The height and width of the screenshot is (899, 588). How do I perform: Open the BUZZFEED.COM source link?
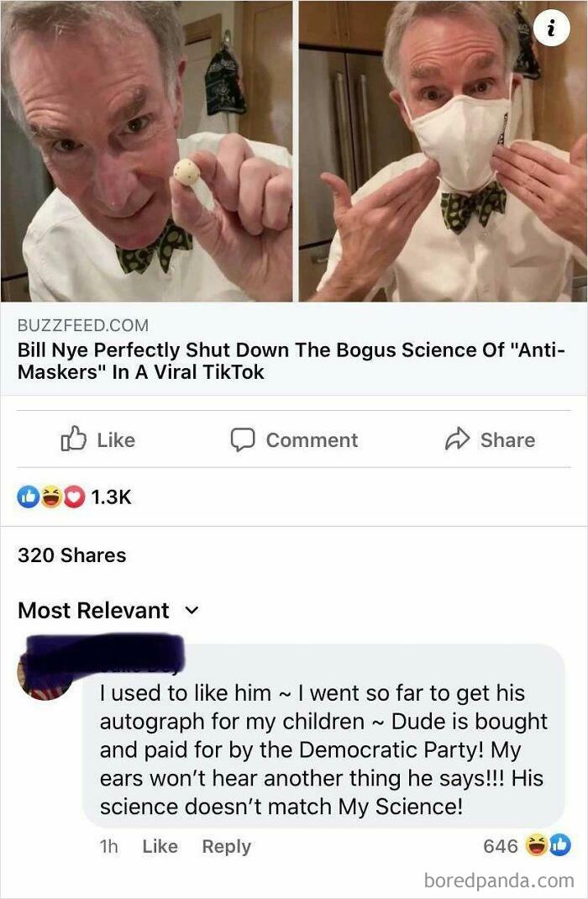coord(82,325)
